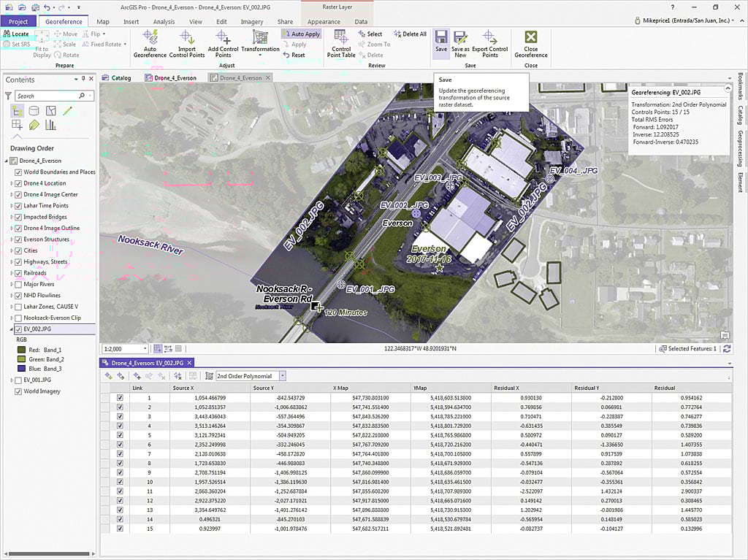Open the Project tab
The width and height of the screenshot is (748, 560).
(x=18, y=21)
